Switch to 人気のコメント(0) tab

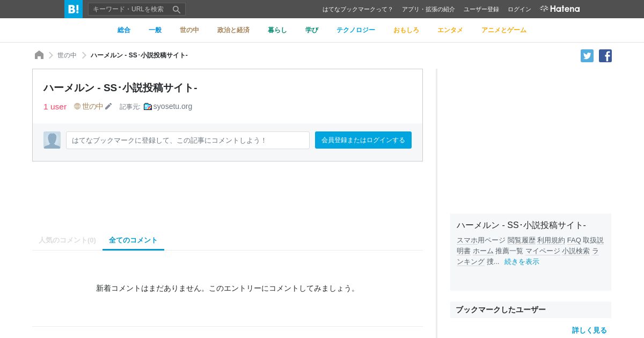tap(67, 240)
